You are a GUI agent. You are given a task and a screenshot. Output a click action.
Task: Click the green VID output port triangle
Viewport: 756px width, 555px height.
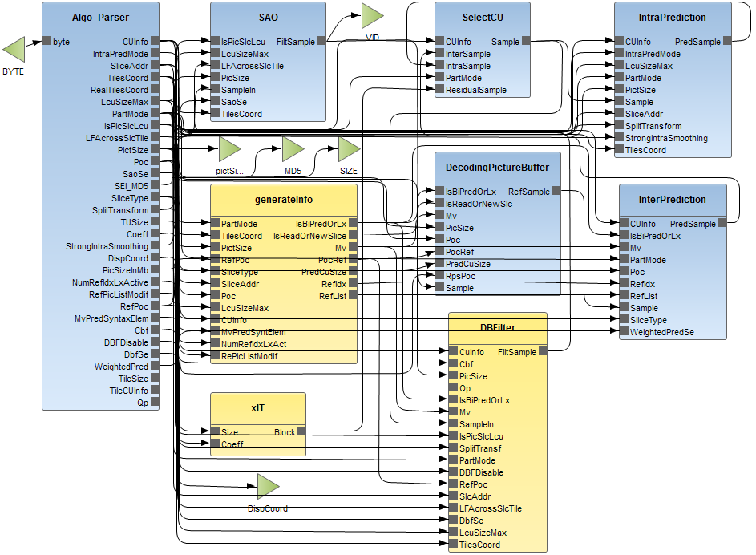[x=371, y=15]
